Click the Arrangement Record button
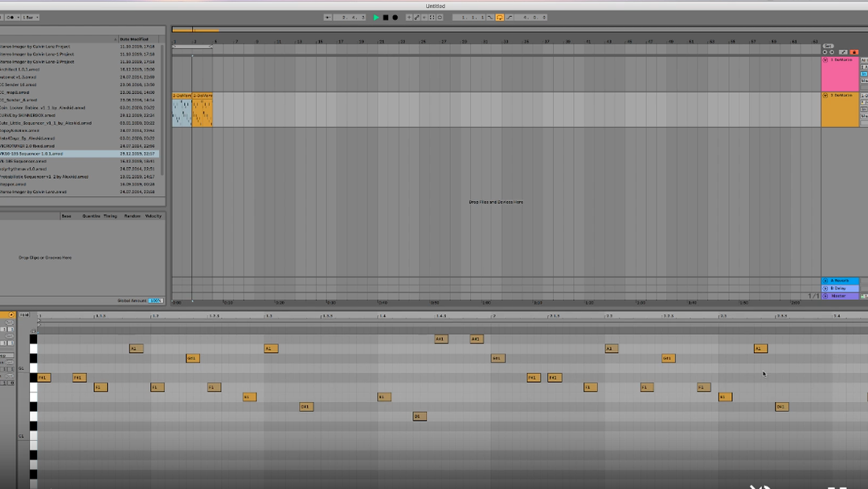Screen dimensions: 868x489 395,17
